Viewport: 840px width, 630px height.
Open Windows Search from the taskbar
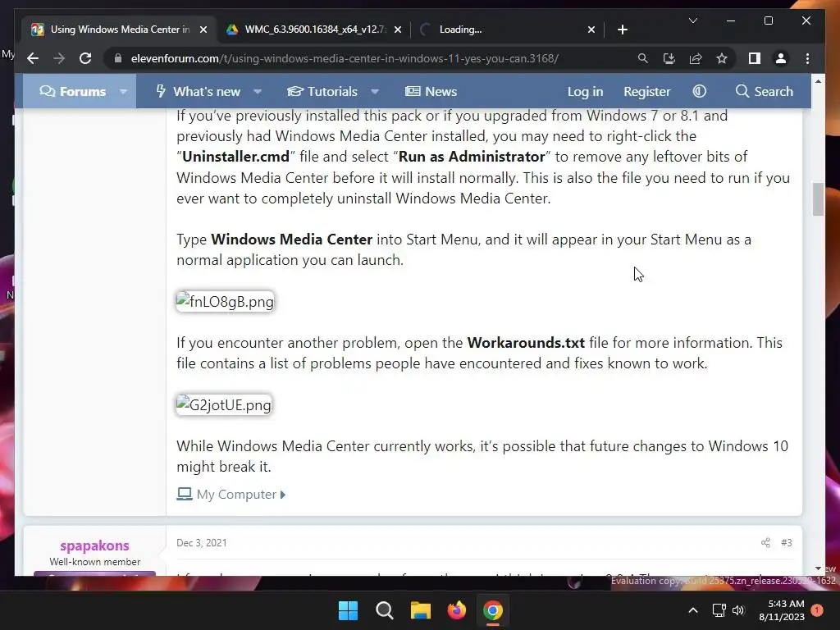click(x=384, y=610)
